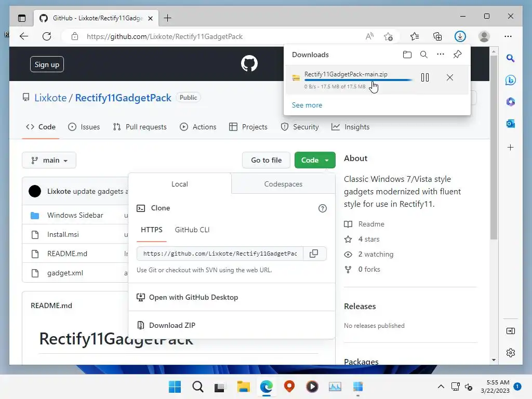The width and height of the screenshot is (532, 399).
Task: Open a new browser tab
Action: click(168, 18)
